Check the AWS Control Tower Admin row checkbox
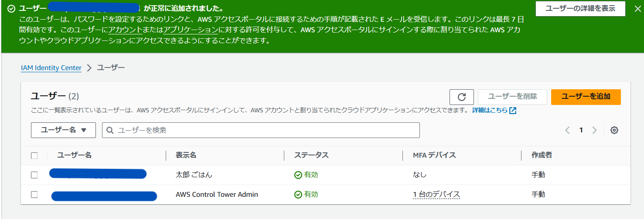 34,195
